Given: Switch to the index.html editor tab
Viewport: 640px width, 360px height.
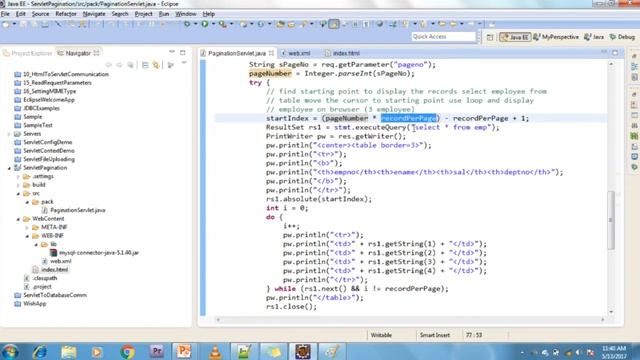Looking at the screenshot, I should (343, 53).
